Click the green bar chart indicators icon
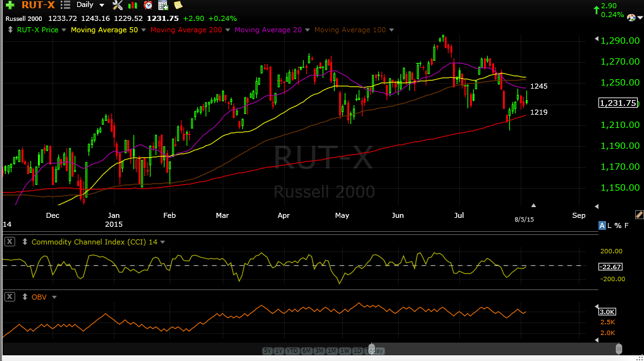The height and width of the screenshot is (361, 644). click(133, 5)
